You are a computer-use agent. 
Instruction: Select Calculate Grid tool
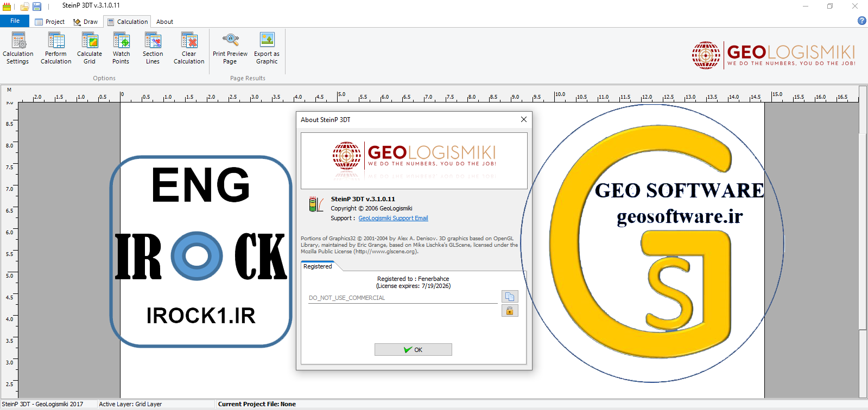tap(90, 48)
